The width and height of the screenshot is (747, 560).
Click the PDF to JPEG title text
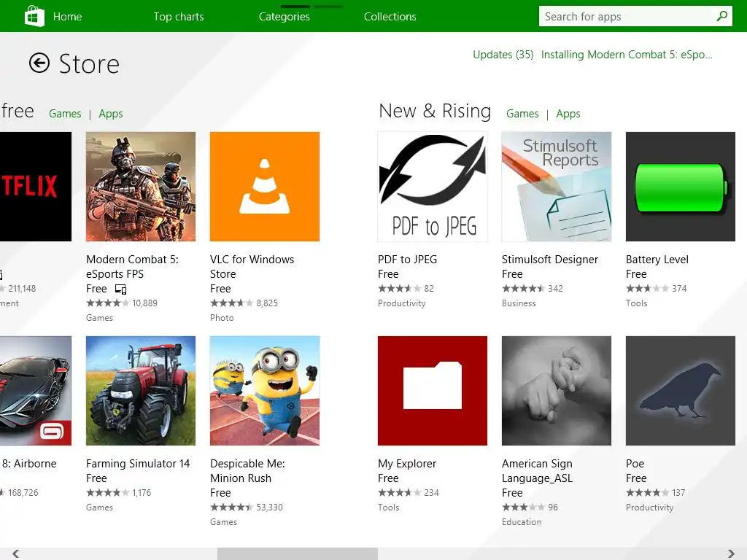point(407,260)
